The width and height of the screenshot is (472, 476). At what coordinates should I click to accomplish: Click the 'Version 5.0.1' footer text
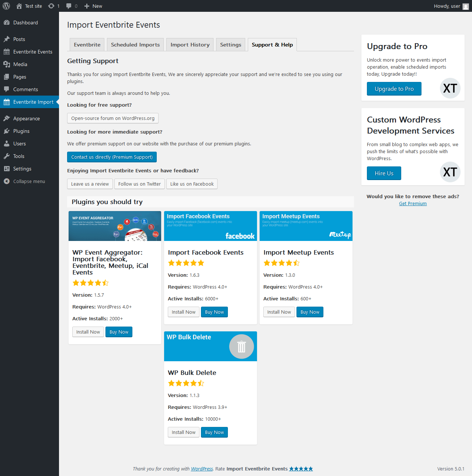tap(451, 469)
